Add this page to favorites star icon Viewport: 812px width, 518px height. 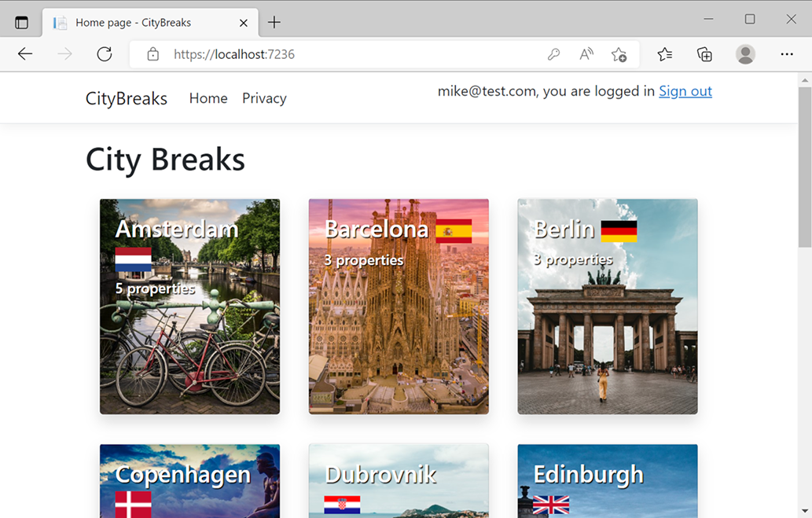tap(619, 54)
